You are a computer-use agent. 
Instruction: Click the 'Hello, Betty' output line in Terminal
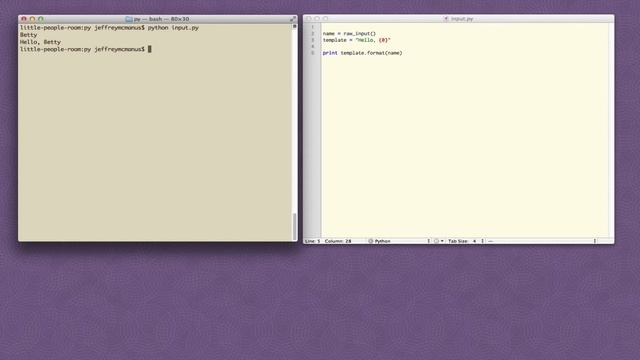[40, 42]
